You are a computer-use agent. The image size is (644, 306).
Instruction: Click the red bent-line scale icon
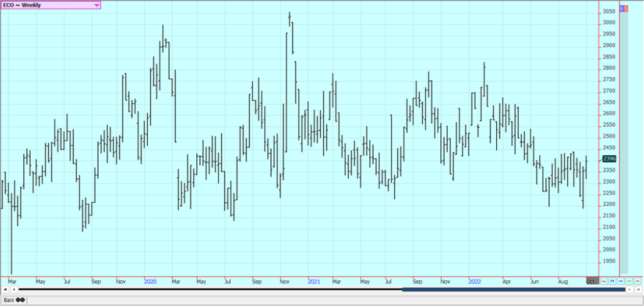[604, 281]
